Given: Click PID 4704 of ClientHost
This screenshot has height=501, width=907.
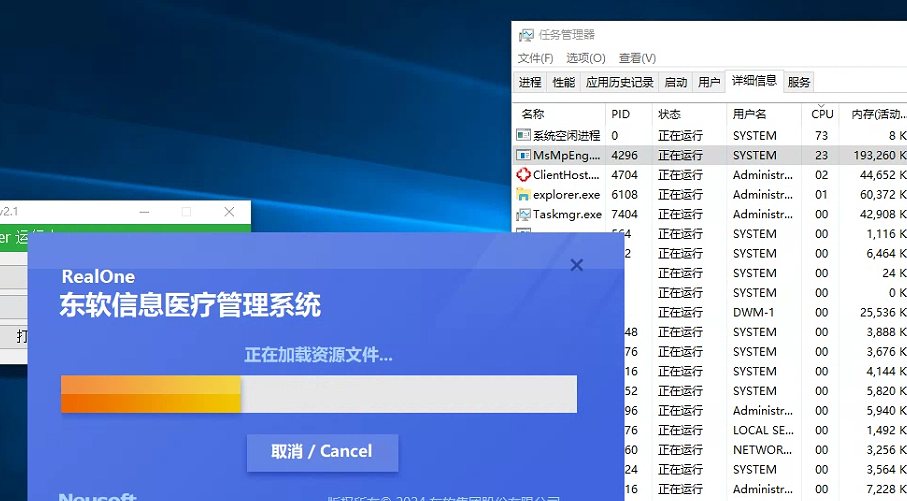Looking at the screenshot, I should point(624,175).
